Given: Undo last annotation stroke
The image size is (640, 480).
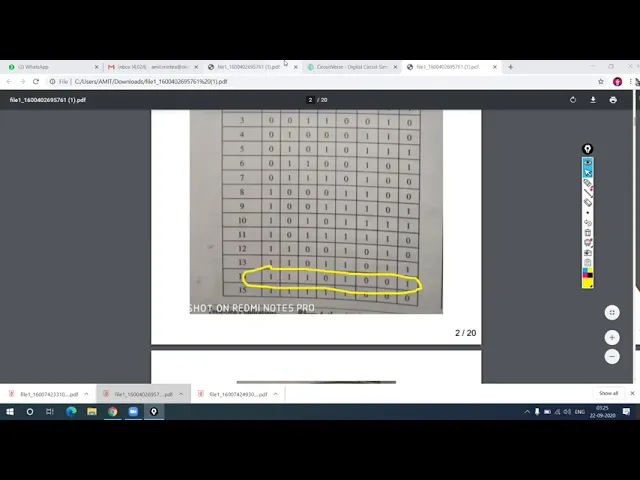Looking at the screenshot, I should [x=587, y=223].
